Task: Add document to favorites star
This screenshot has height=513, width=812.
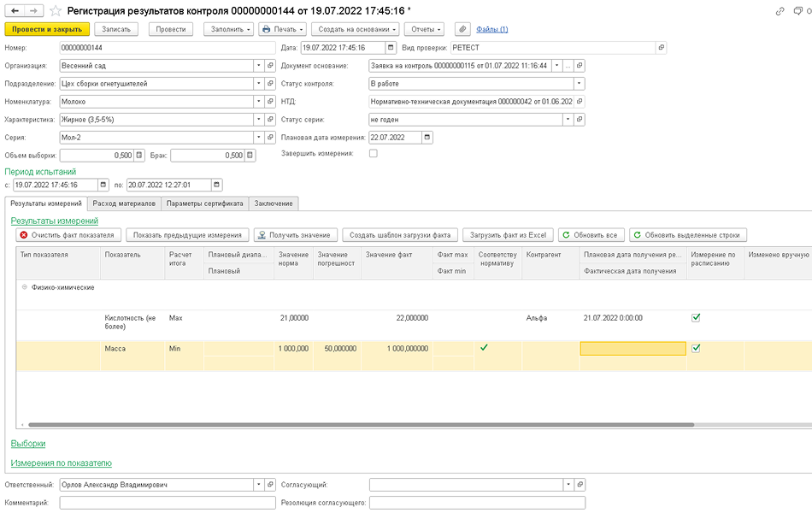Action: 56,11
